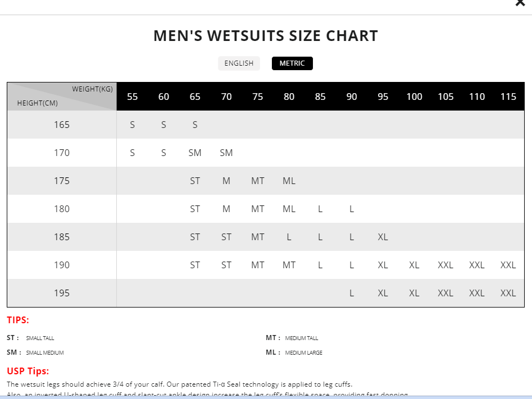Click the 195 cm height row label
This screenshot has height=399, width=532.
[62, 293]
